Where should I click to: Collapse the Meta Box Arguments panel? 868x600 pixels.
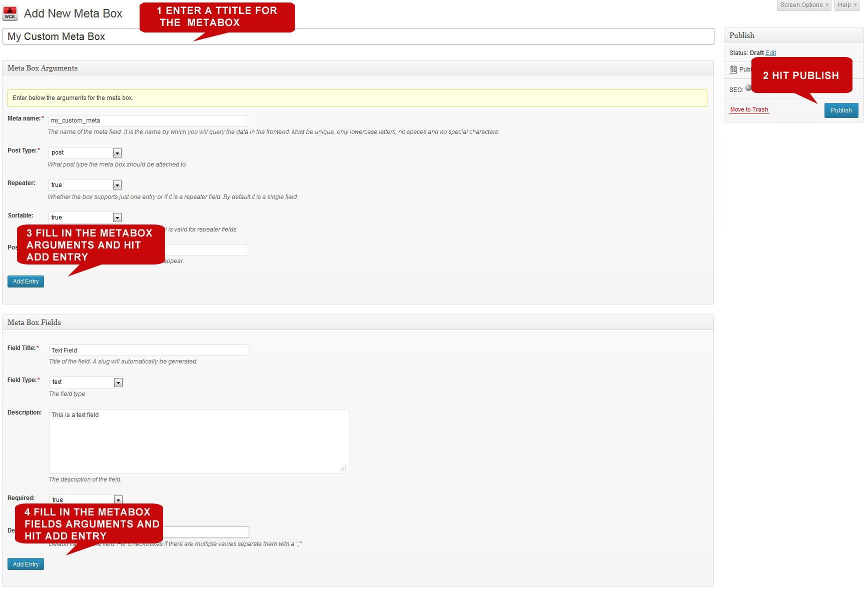click(x=42, y=67)
